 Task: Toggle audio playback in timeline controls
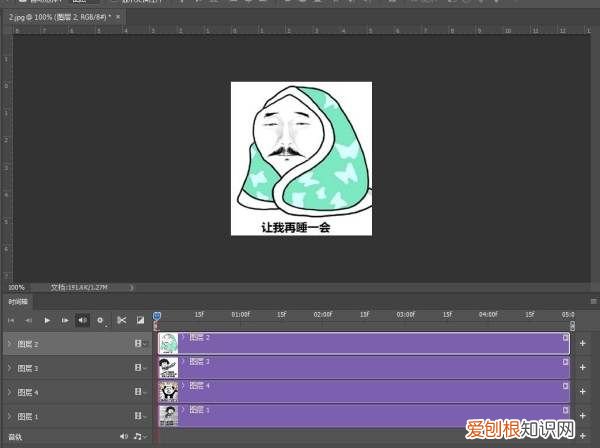point(83,320)
